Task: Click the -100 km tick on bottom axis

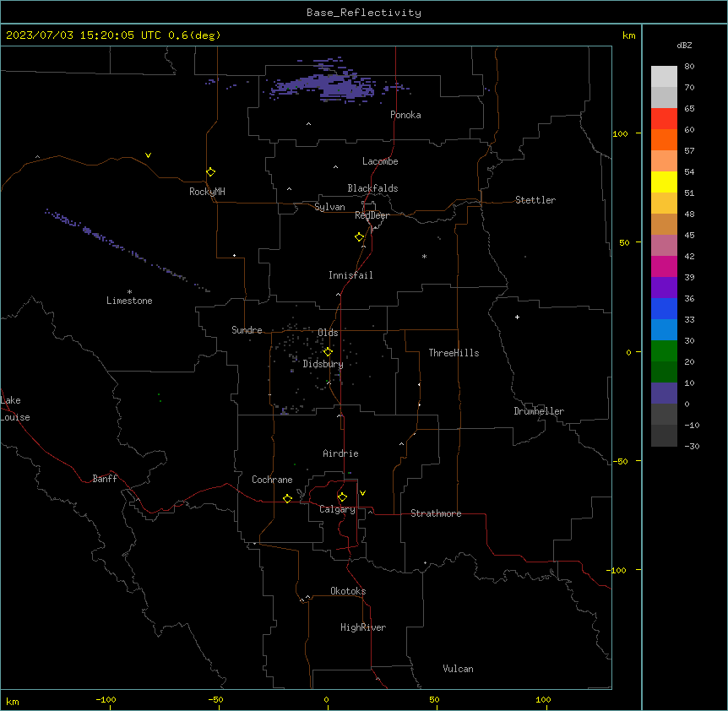Action: [106, 699]
